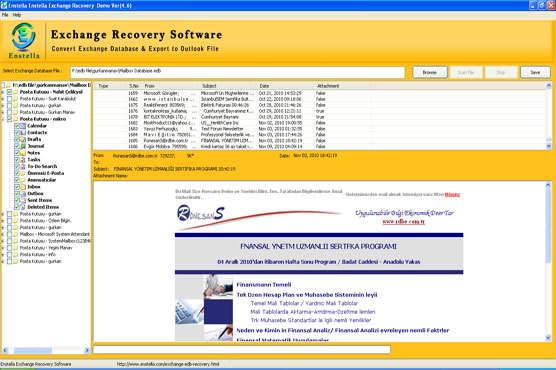The image size is (556, 370).
Task: Expand the Suat Karabulut mailbox node
Action: click(x=3, y=99)
